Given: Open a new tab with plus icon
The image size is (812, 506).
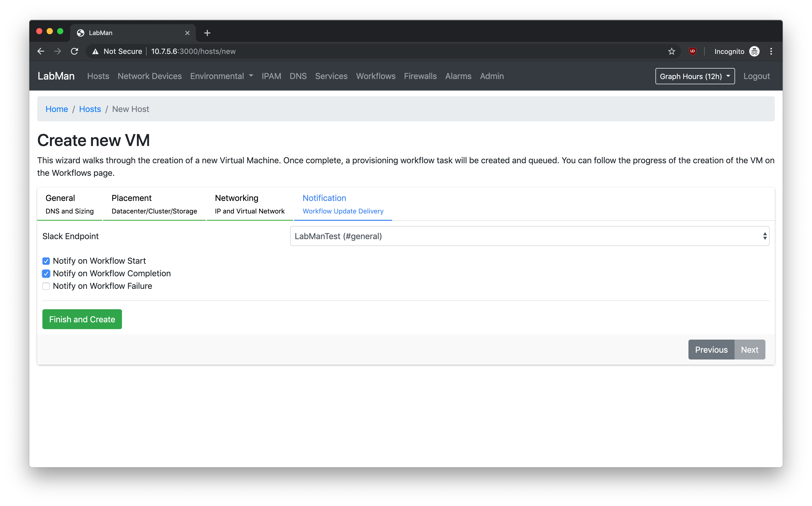Looking at the screenshot, I should tap(207, 33).
